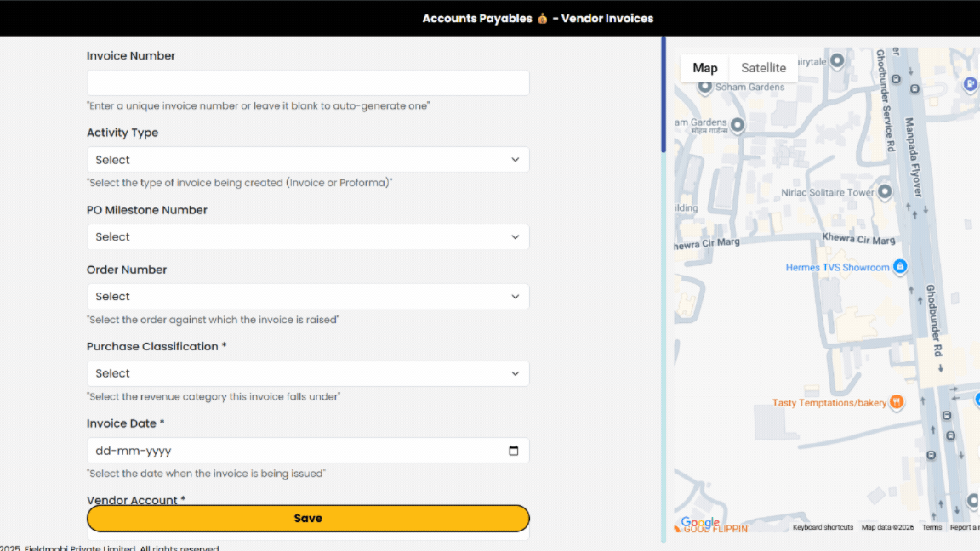980x551 pixels.
Task: Switch the map to Satellite view
Action: 763,68
